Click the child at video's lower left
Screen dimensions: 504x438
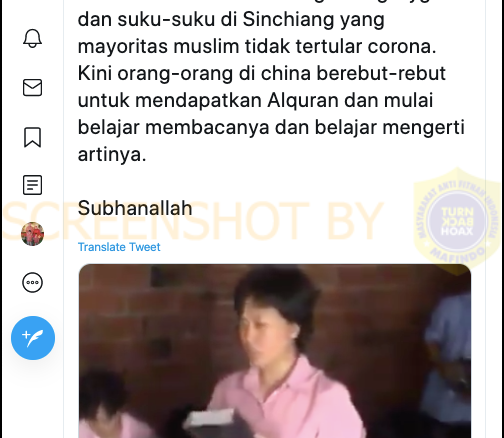point(102,405)
